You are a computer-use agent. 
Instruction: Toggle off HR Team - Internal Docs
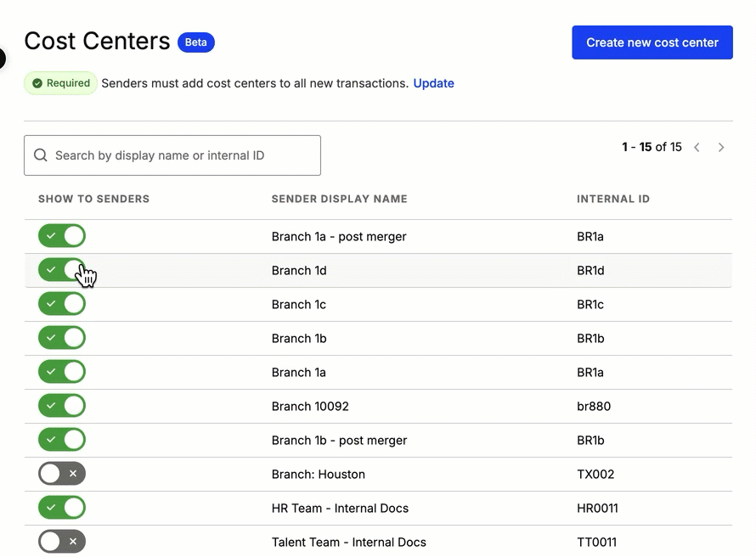coord(62,508)
